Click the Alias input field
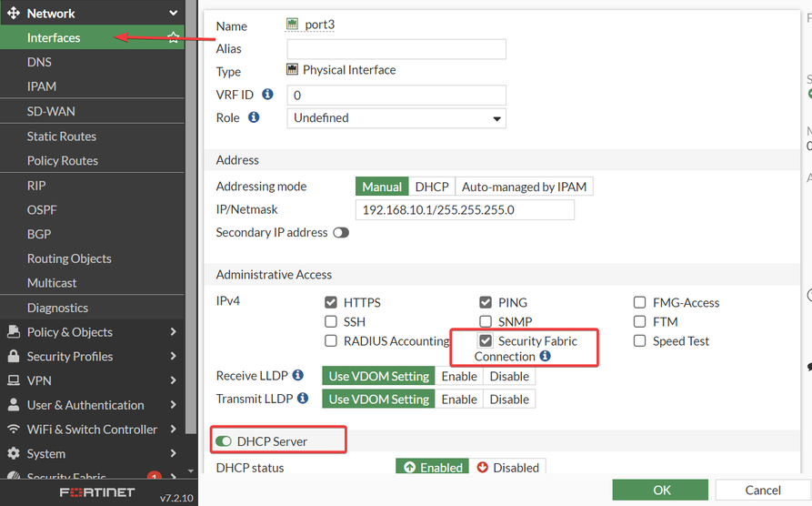This screenshot has width=812, height=506. coord(396,49)
